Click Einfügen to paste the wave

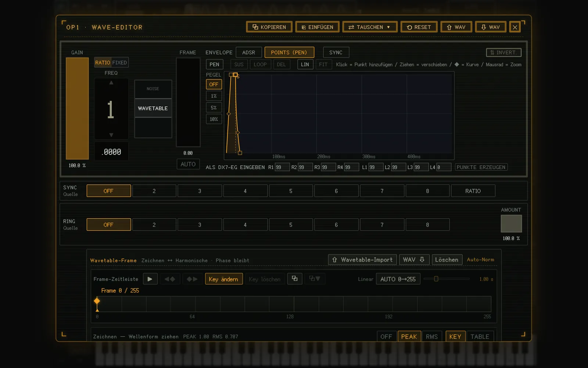317,27
